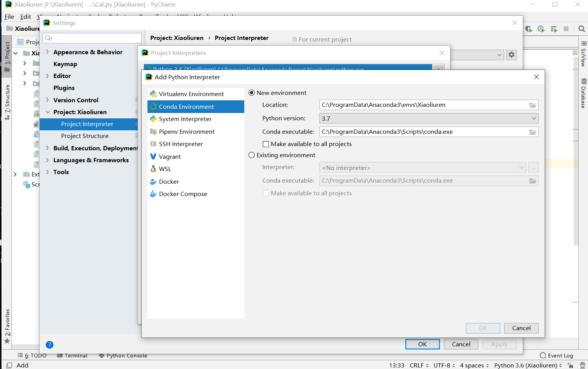Close the Add Python Interpreter dialog
This screenshot has height=369, width=588.
[537, 77]
